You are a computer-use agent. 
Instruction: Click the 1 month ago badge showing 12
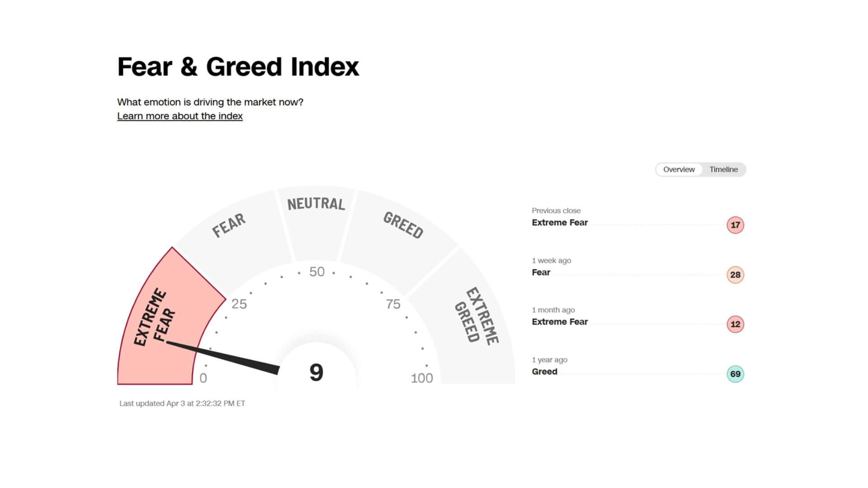(735, 324)
